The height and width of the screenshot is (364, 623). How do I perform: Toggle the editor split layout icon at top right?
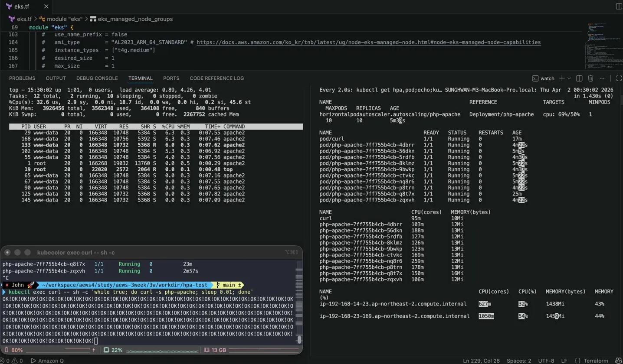[x=619, y=6]
